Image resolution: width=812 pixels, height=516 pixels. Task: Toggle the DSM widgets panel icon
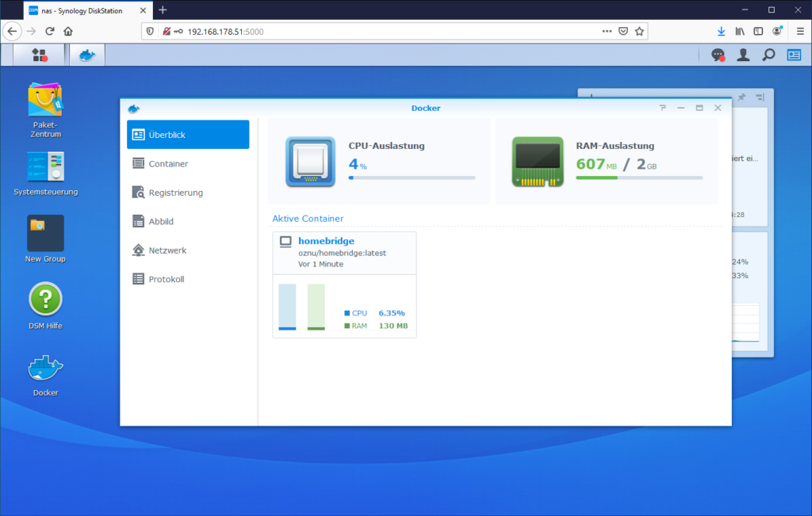point(794,55)
